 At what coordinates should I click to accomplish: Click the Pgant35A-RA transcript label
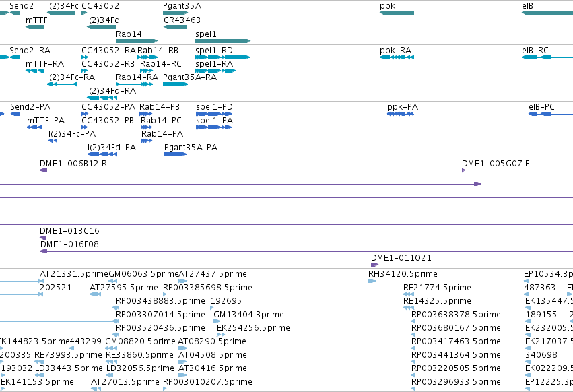[x=190, y=77]
